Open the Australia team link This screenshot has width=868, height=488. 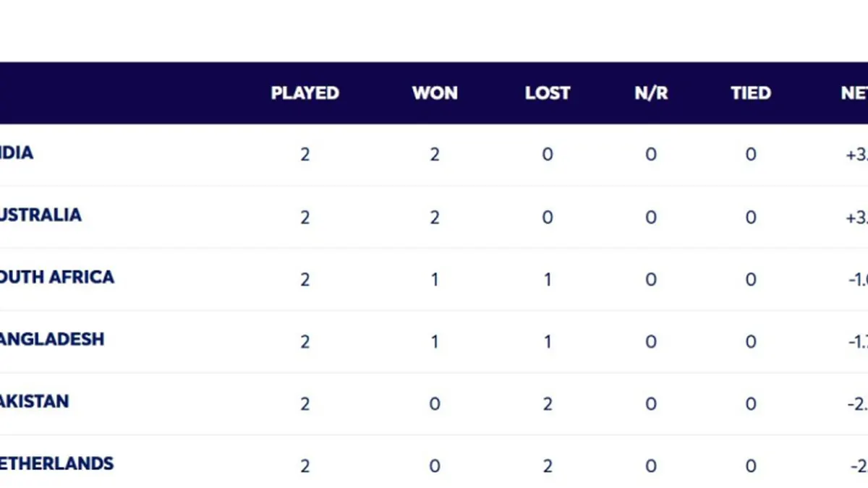tap(41, 215)
